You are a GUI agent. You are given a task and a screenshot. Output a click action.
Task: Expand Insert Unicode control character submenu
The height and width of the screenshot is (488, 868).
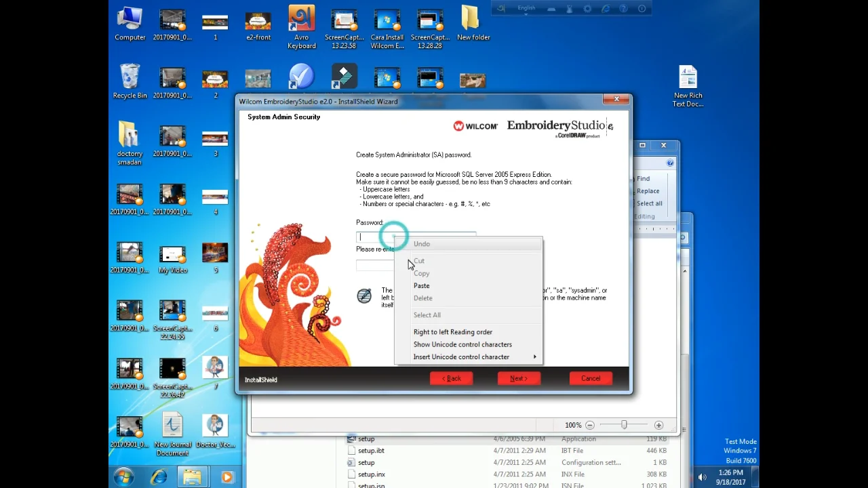[x=469, y=357]
